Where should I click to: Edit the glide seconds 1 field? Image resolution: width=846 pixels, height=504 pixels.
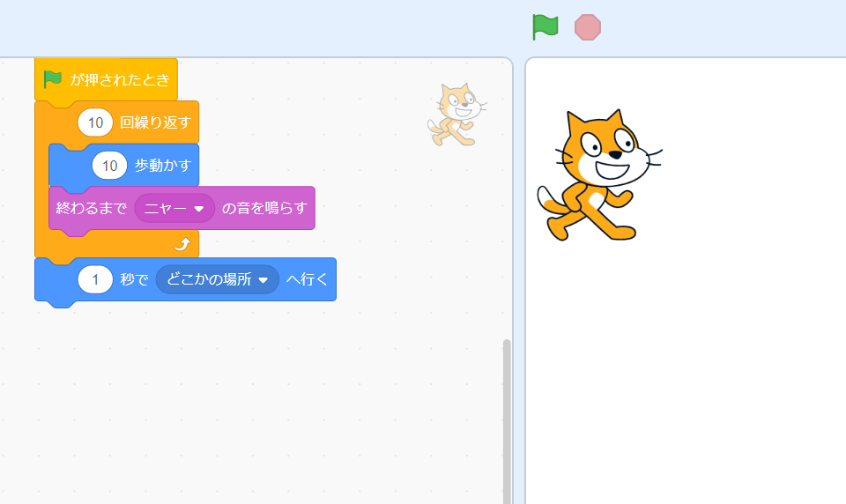pos(95,279)
